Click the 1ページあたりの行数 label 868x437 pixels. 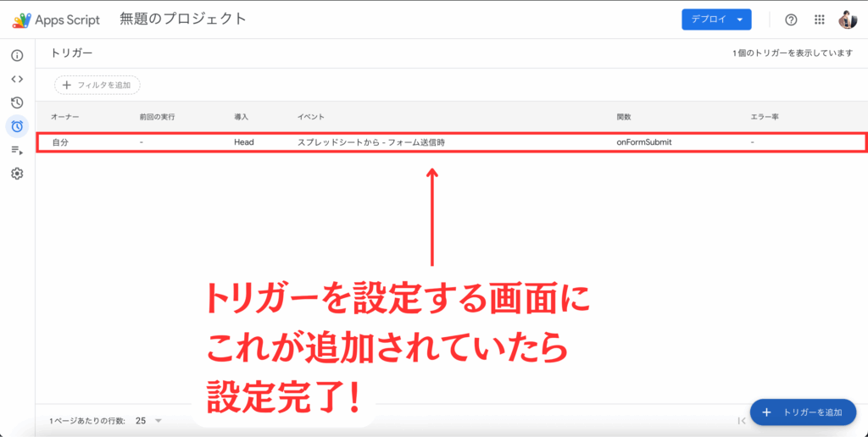(87, 421)
